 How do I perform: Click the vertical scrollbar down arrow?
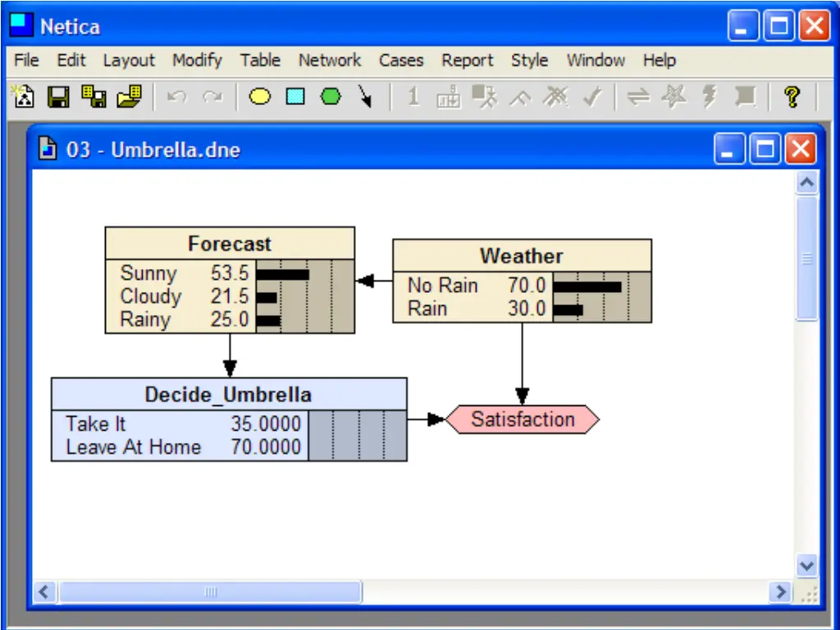point(807,565)
